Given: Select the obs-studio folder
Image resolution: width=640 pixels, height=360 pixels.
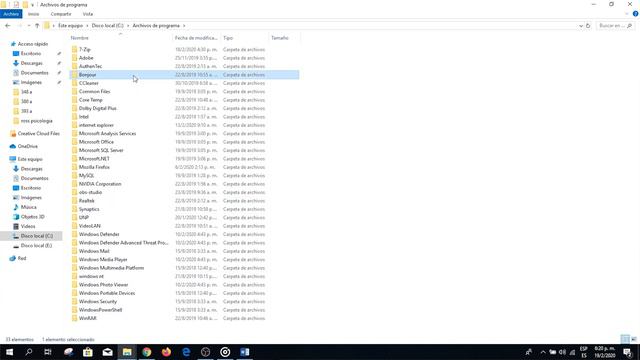Looking at the screenshot, I should pyautogui.click(x=90, y=192).
